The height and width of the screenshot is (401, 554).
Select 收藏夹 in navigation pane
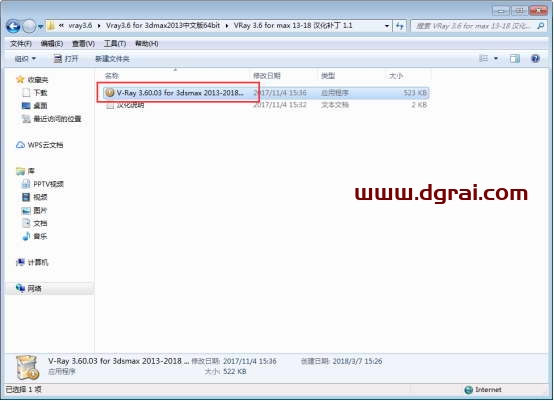tap(37, 80)
